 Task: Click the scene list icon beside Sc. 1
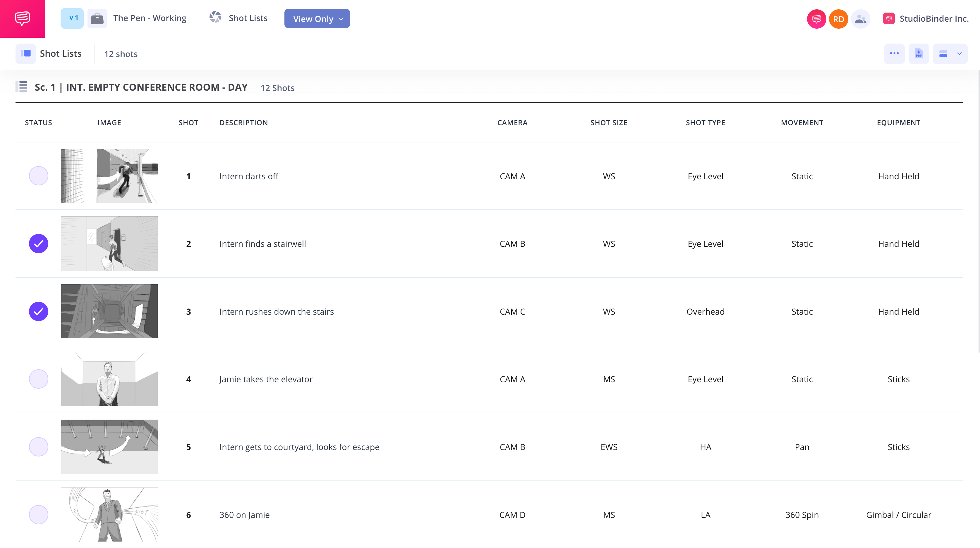(x=22, y=87)
